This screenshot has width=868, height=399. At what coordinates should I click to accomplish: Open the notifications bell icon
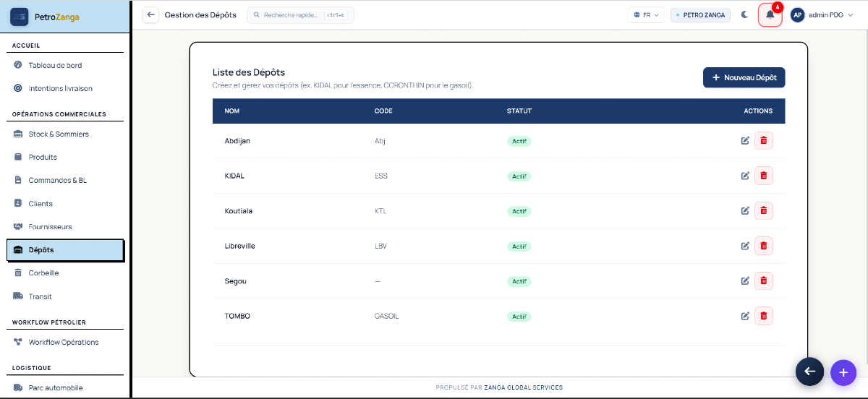coord(770,14)
